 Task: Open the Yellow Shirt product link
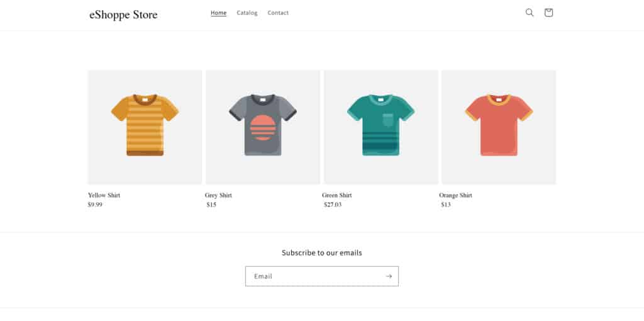pos(104,195)
